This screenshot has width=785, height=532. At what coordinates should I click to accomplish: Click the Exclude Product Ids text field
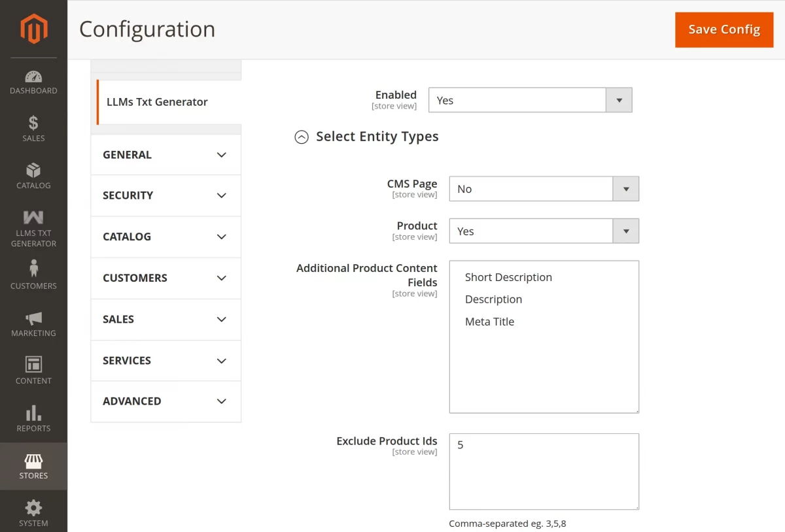(x=544, y=471)
